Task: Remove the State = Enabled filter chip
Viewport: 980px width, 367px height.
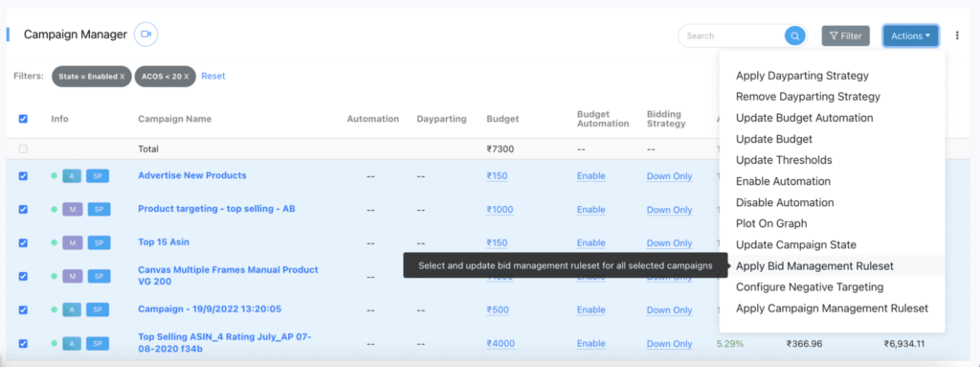Action: coord(122,77)
